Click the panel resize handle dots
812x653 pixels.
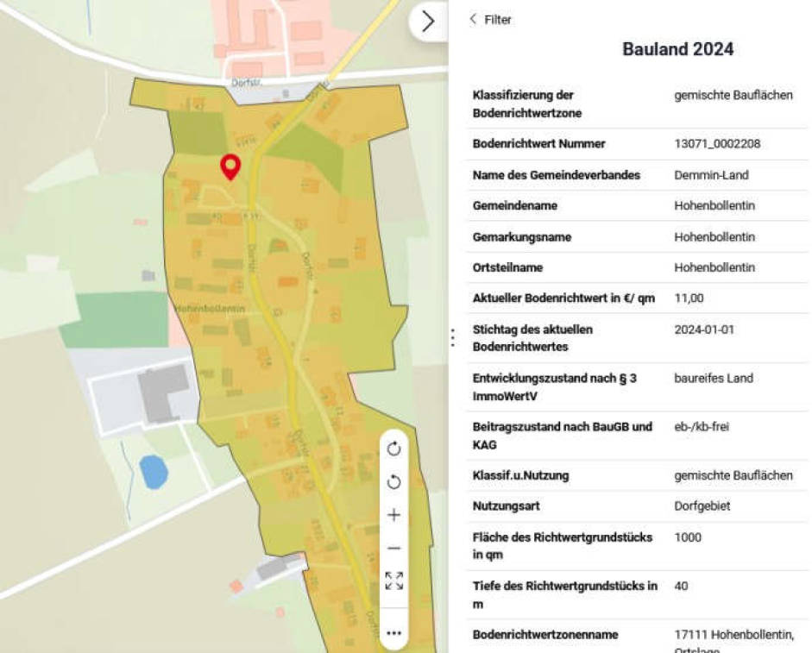[452, 338]
